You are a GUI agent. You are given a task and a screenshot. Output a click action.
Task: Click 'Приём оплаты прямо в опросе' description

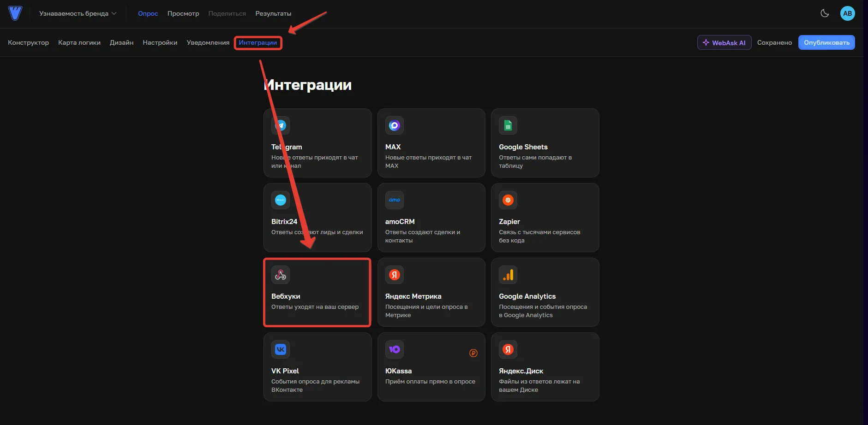[430, 382]
